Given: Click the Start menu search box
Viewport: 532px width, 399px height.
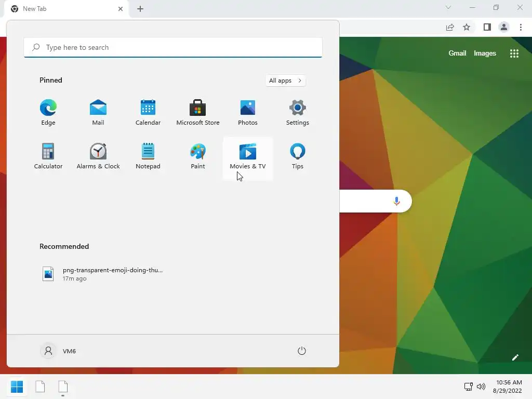Looking at the screenshot, I should (x=173, y=47).
